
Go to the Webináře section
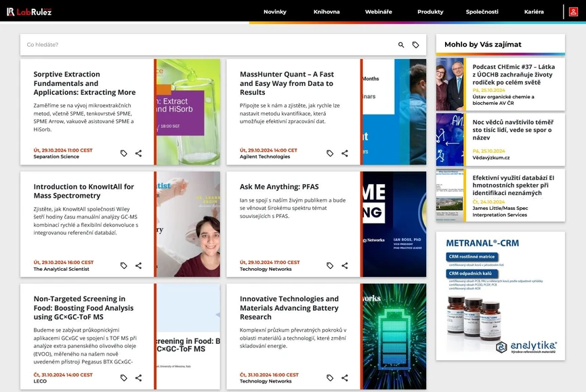(378, 12)
